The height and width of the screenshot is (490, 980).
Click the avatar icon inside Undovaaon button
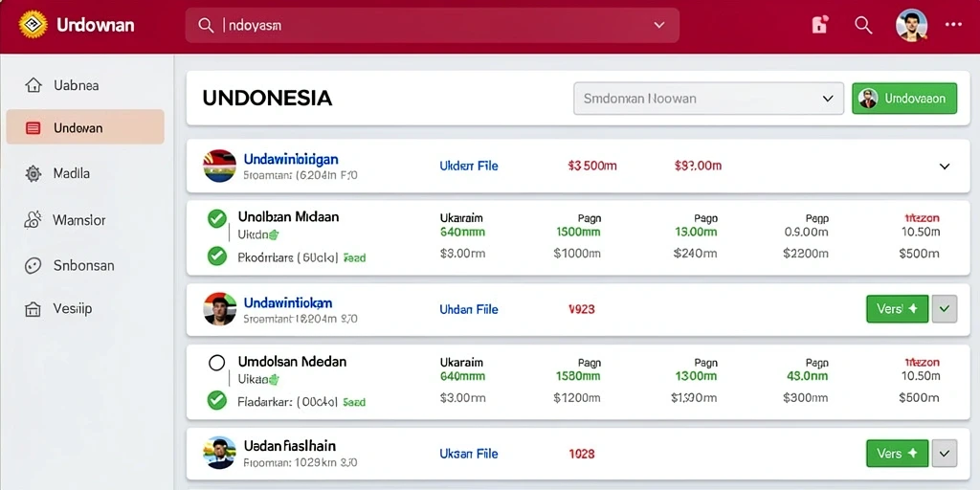click(x=868, y=99)
